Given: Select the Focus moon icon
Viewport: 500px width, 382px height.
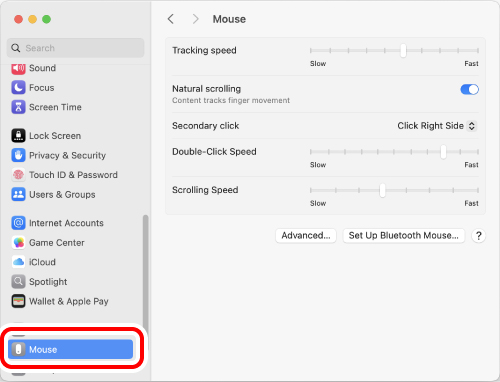Looking at the screenshot, I should (x=18, y=88).
